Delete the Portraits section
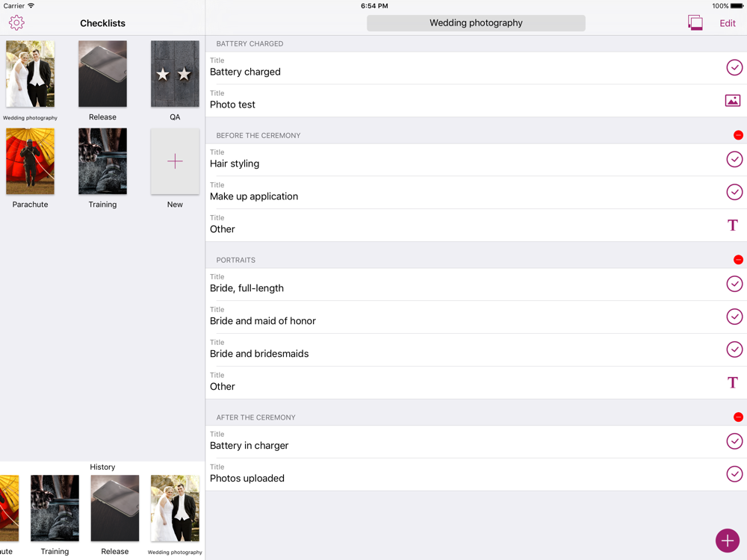Image resolution: width=747 pixels, height=560 pixels. click(x=738, y=260)
